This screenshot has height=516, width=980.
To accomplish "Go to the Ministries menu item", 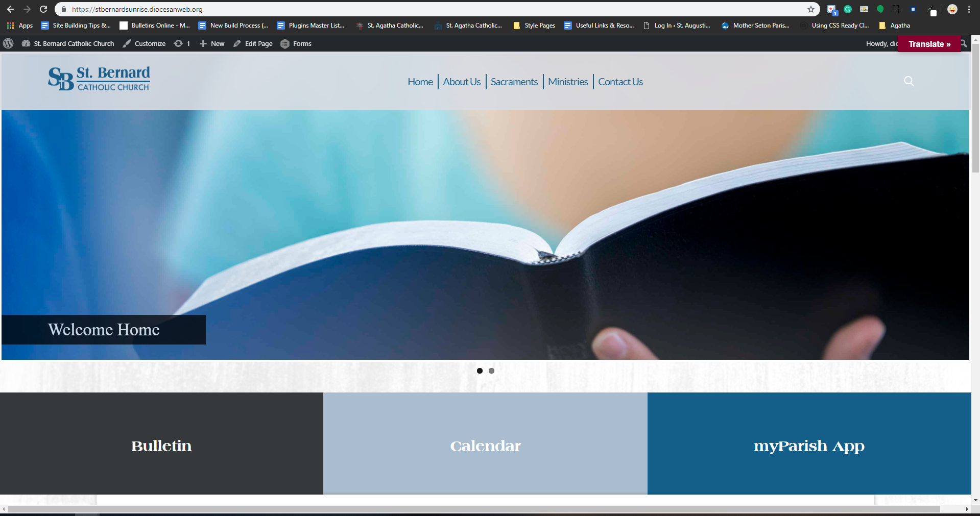I will pyautogui.click(x=568, y=82).
